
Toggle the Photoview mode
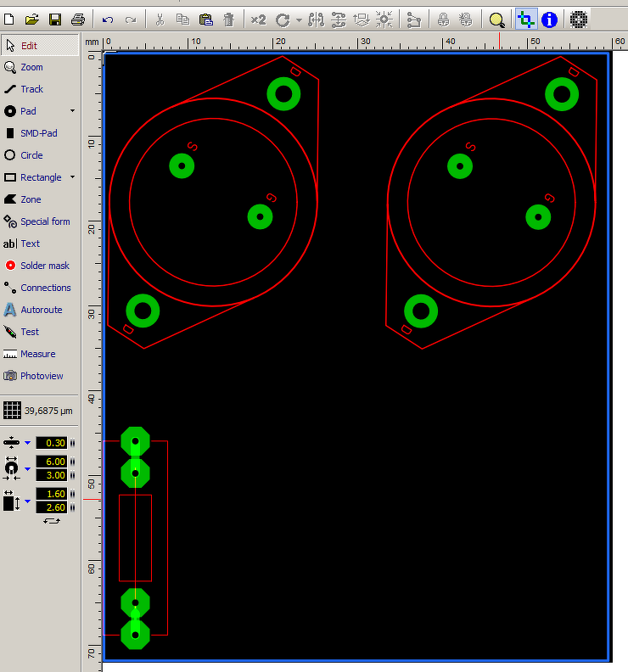[40, 376]
